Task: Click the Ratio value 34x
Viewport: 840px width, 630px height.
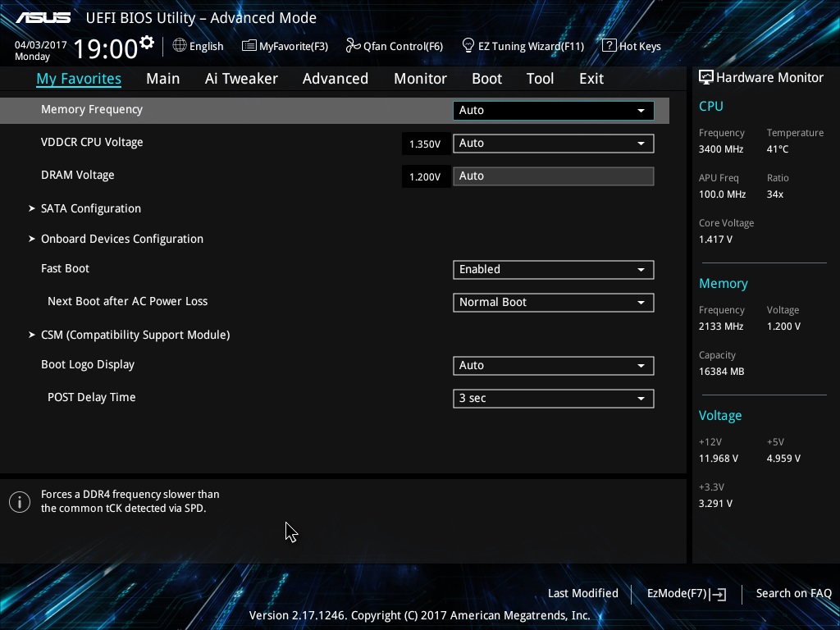Action: click(774, 194)
